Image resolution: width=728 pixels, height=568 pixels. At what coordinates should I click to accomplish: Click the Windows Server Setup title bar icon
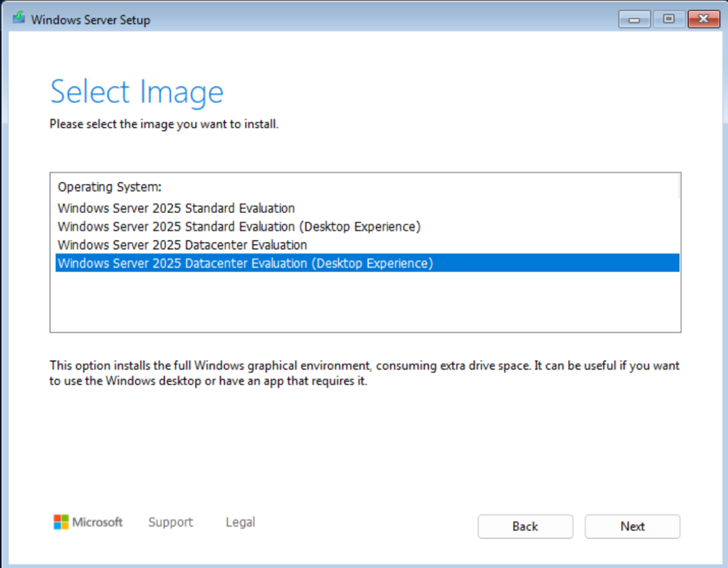(19, 18)
